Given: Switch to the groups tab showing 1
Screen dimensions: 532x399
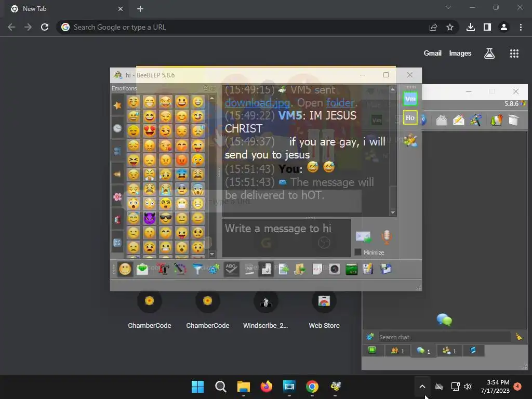Looking at the screenshot, I should click(449, 351).
